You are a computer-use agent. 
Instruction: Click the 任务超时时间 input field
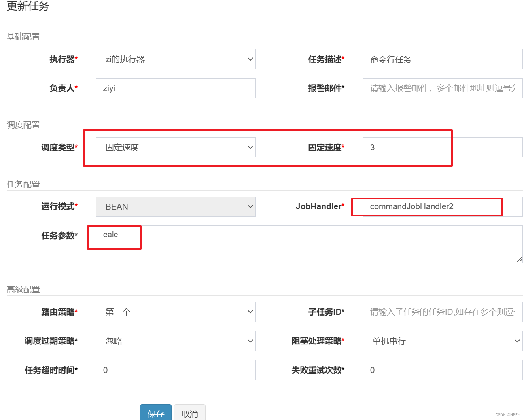tap(176, 370)
